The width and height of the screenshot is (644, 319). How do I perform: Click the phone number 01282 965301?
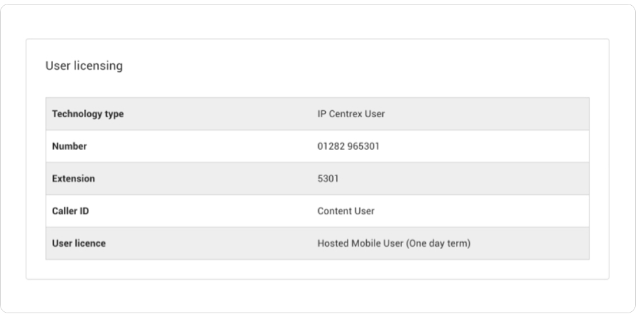(x=348, y=146)
